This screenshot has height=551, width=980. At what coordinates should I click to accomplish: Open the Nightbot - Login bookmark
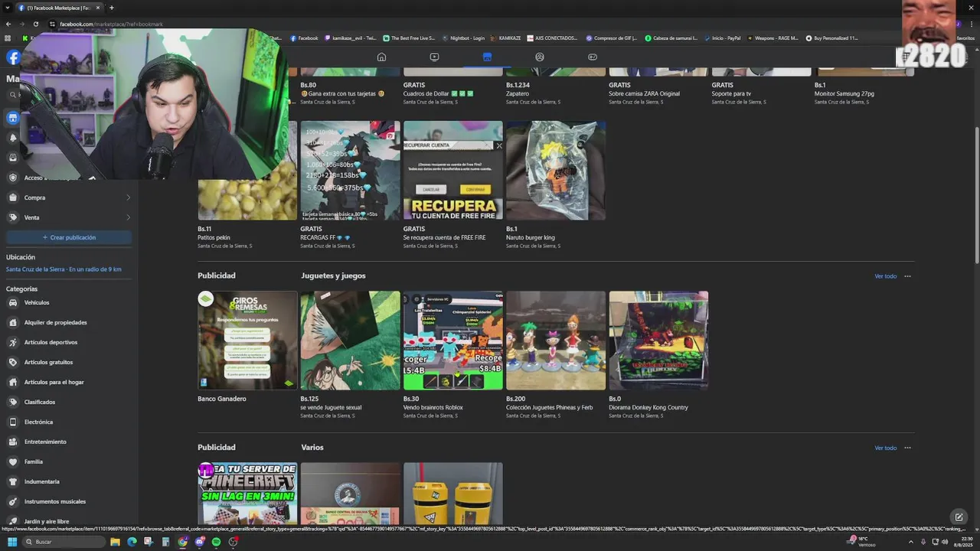pos(463,37)
